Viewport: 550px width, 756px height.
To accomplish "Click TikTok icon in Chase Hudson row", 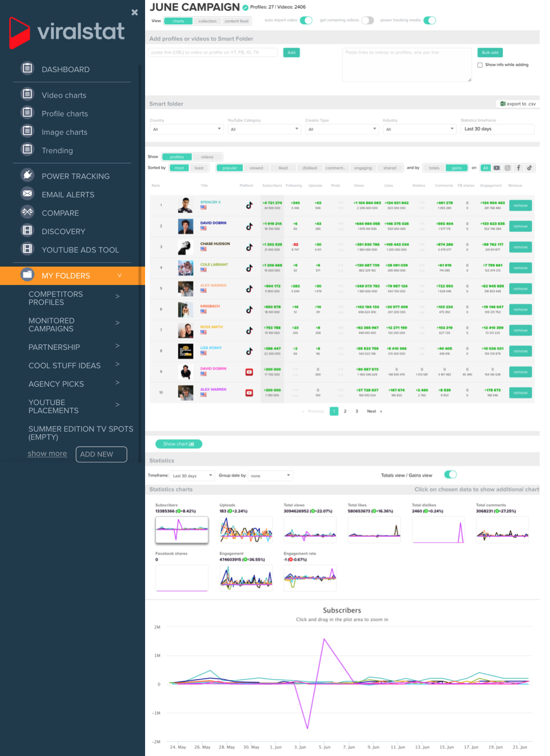I will coord(249,247).
